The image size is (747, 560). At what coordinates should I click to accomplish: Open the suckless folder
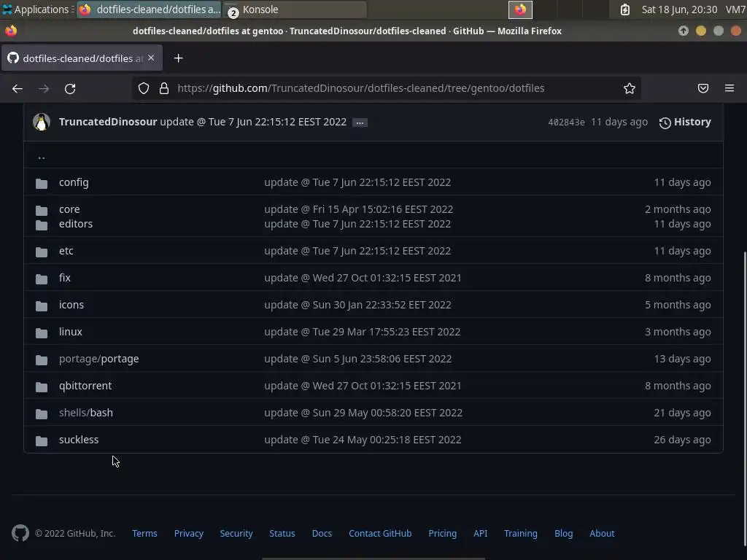pyautogui.click(x=79, y=440)
